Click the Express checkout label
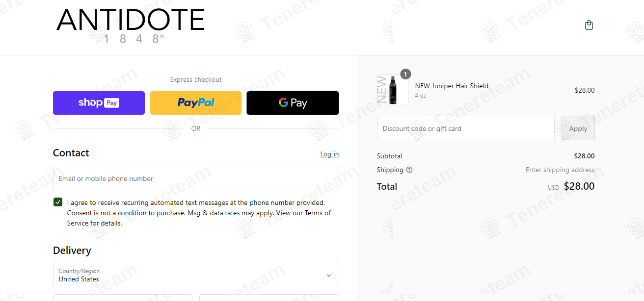The width and height of the screenshot is (644, 301). click(196, 79)
